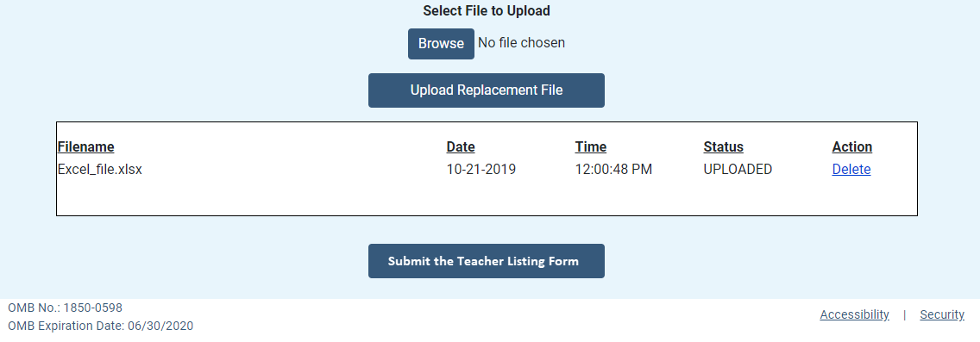Click the OMB No. 1850-0598 text

[x=65, y=308]
